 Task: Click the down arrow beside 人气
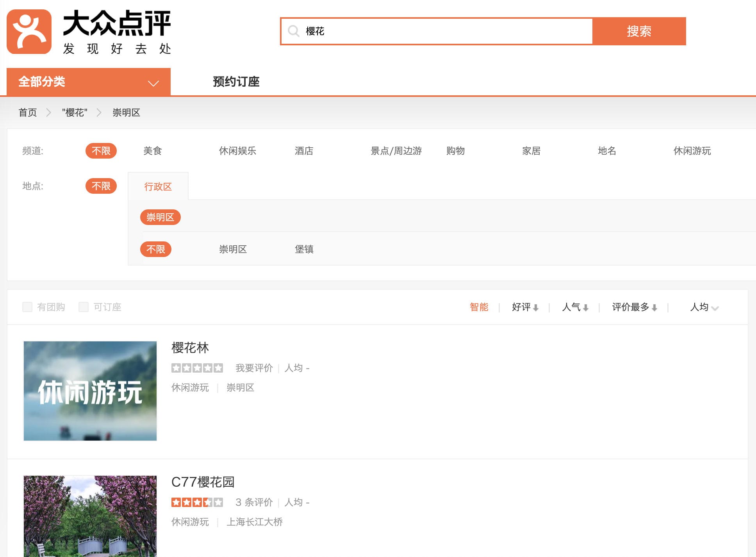pyautogui.click(x=585, y=308)
